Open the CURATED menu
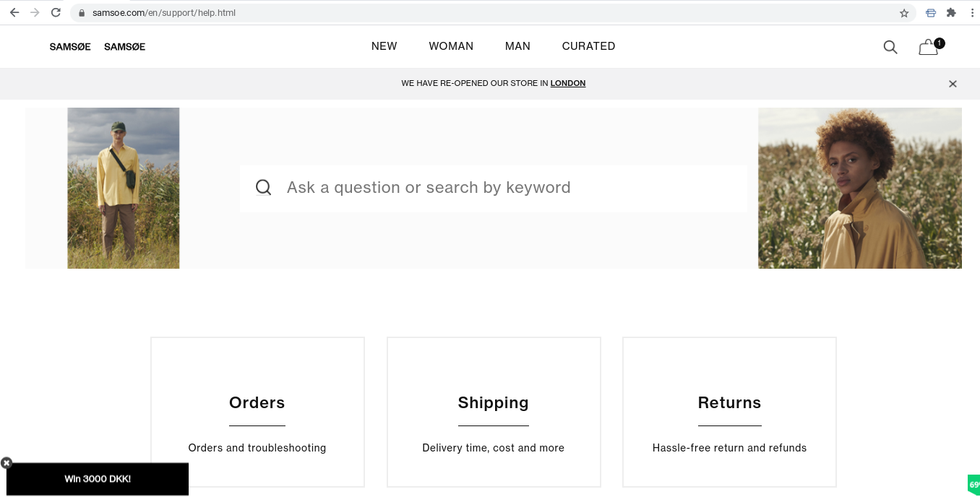This screenshot has height=497, width=980. (589, 46)
